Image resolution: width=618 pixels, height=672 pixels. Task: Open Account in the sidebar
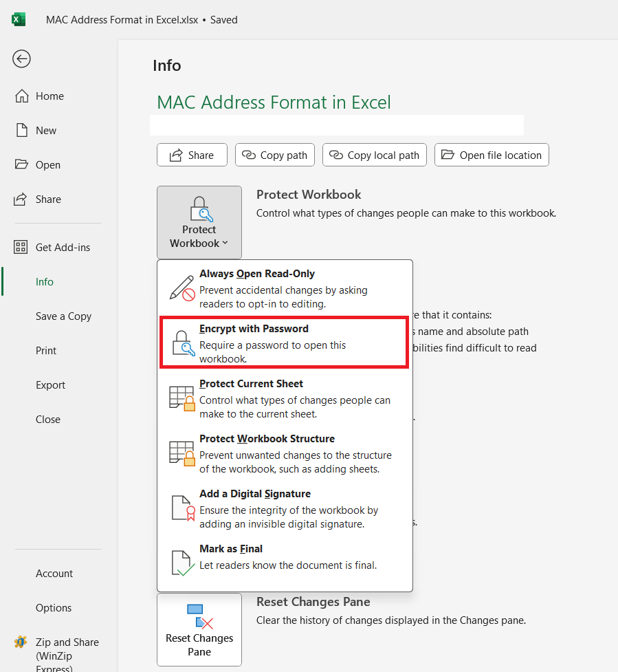click(54, 574)
